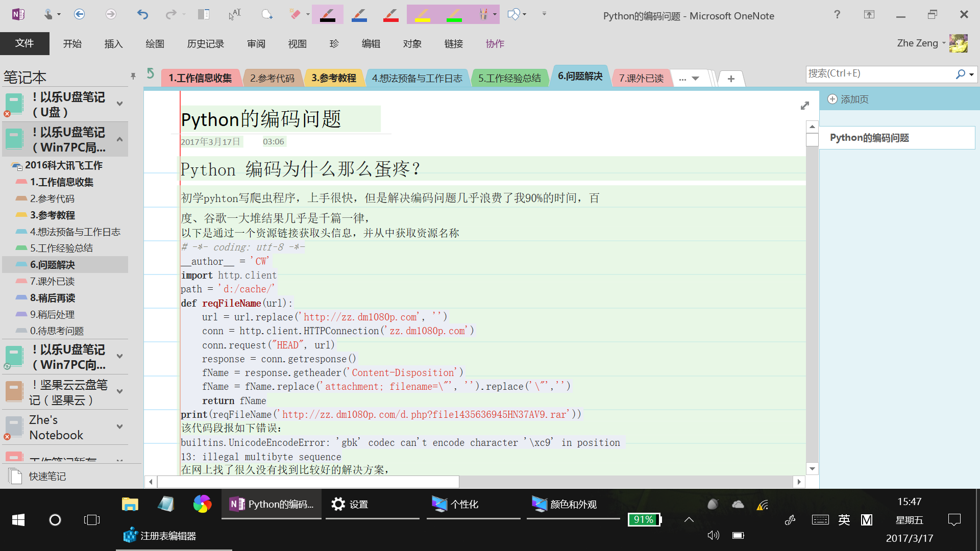980x551 pixels.
Task: Expand page to full view arrow
Action: point(805,106)
